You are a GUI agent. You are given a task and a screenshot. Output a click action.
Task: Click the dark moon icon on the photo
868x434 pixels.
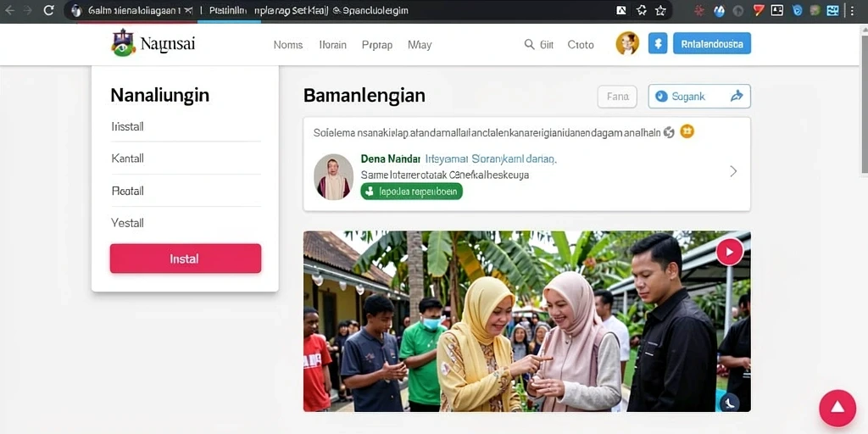click(730, 403)
